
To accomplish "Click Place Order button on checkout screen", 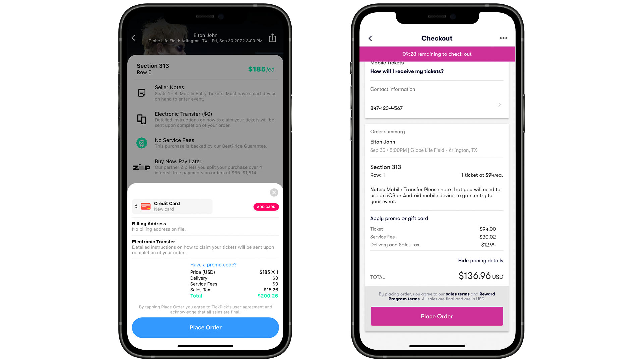I will [x=437, y=316].
